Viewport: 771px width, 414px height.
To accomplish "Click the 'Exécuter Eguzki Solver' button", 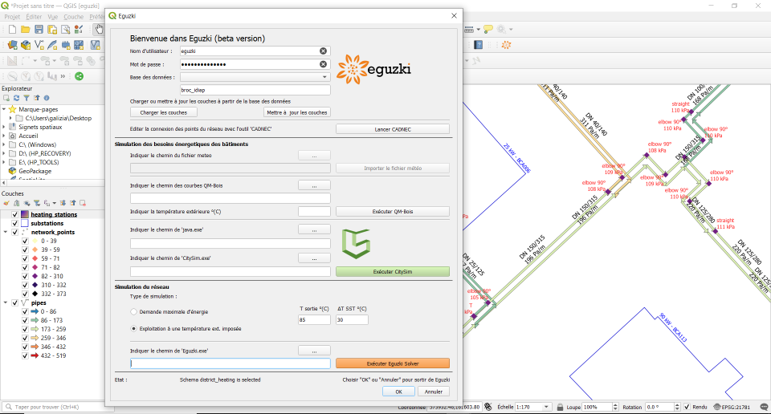I will pos(392,363).
